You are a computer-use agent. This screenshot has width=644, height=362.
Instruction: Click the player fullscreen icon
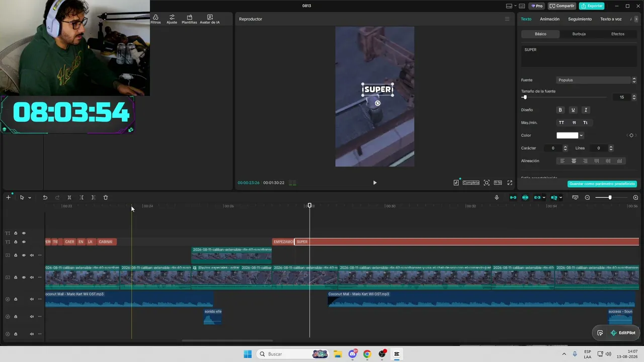510,183
